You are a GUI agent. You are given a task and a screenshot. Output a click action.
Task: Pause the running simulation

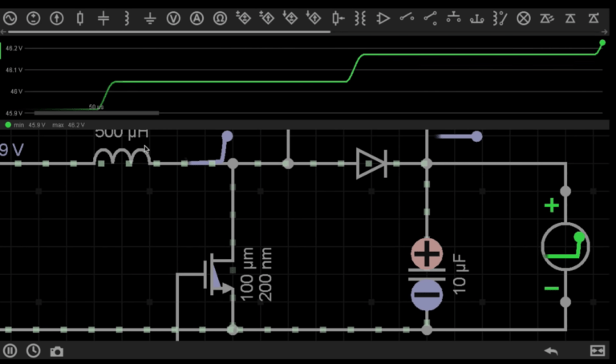[10, 351]
